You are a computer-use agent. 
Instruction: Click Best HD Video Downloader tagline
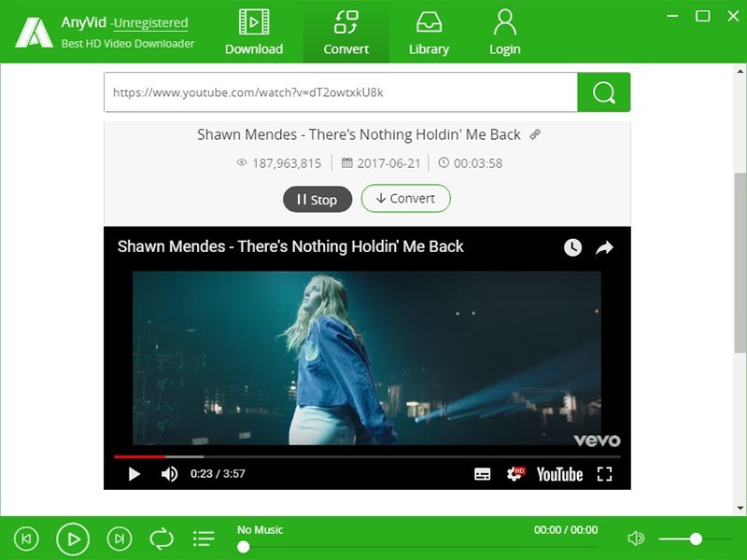click(128, 43)
